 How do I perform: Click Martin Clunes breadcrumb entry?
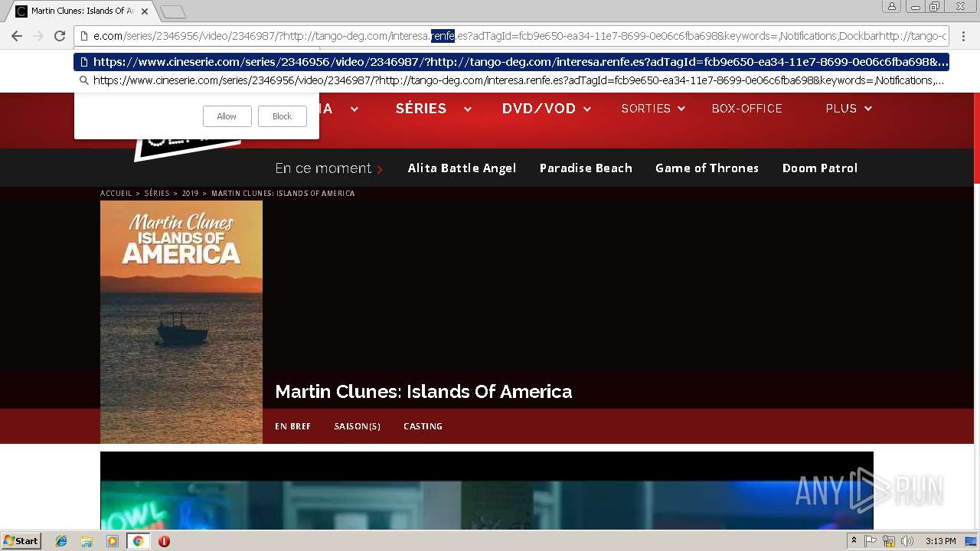[x=283, y=194]
